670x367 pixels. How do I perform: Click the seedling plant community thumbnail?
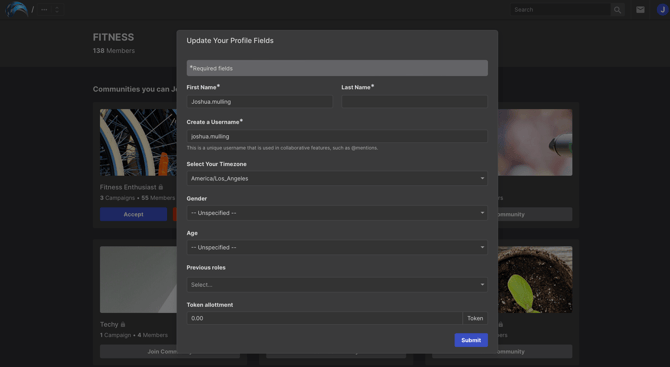point(535,279)
